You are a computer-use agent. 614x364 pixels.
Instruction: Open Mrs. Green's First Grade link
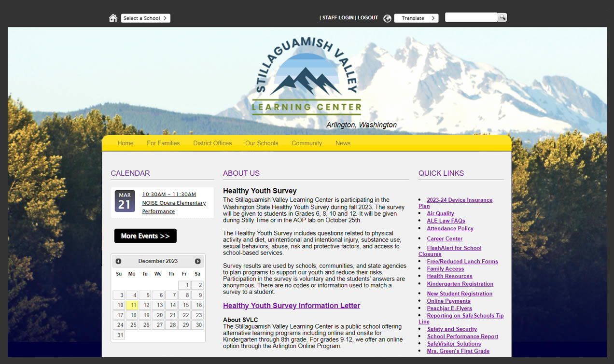[458, 351]
